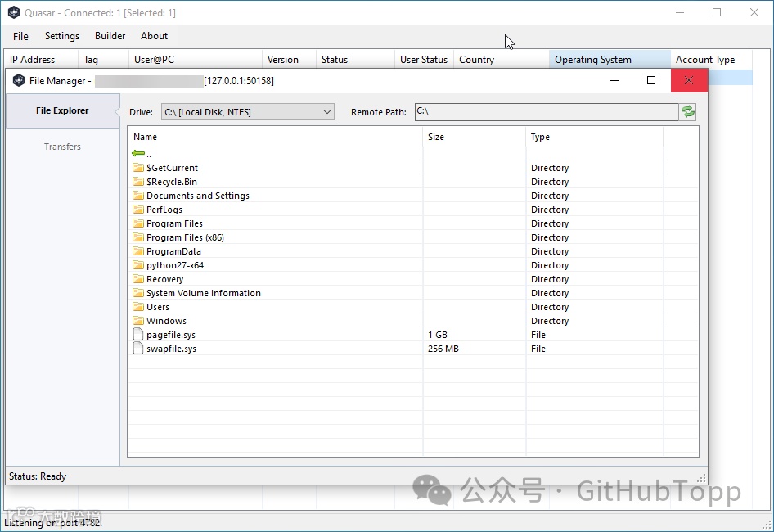Open the Settings menu
Image resolution: width=774 pixels, height=532 pixels.
(61, 36)
